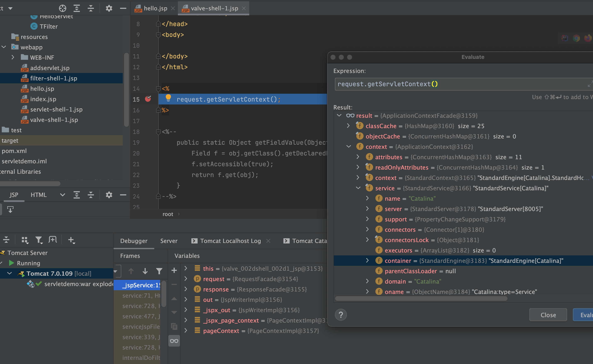Screen dimensions: 593x364
Task: Click collapse all icon in structure panel
Action: pyautogui.click(x=91, y=195)
